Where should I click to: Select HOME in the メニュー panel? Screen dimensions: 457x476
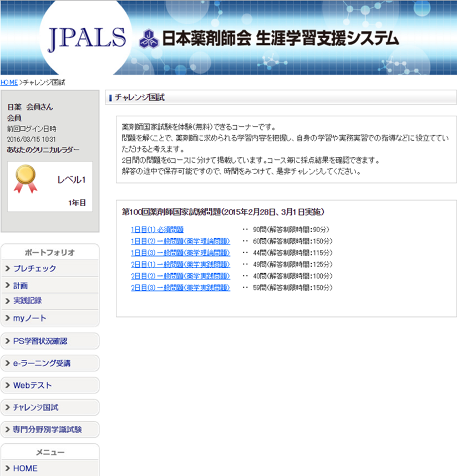pos(25,468)
